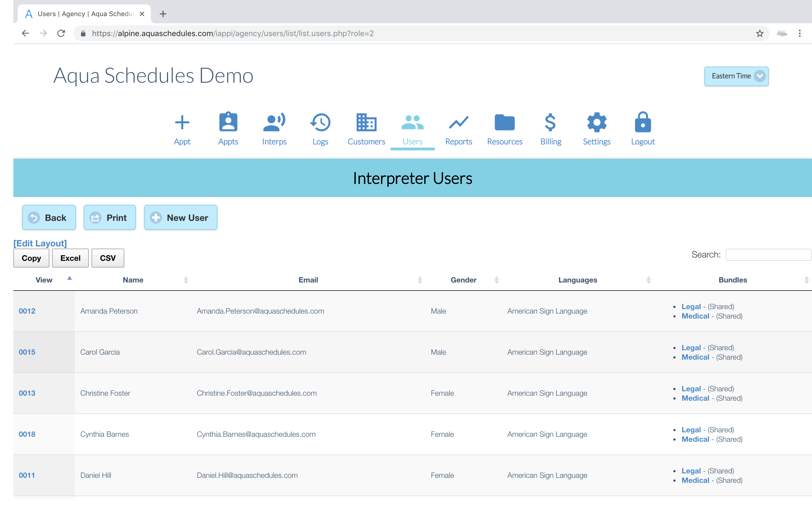Open Christine Foster's Legal bundle link
This screenshot has width=812, height=515.
[x=691, y=388]
